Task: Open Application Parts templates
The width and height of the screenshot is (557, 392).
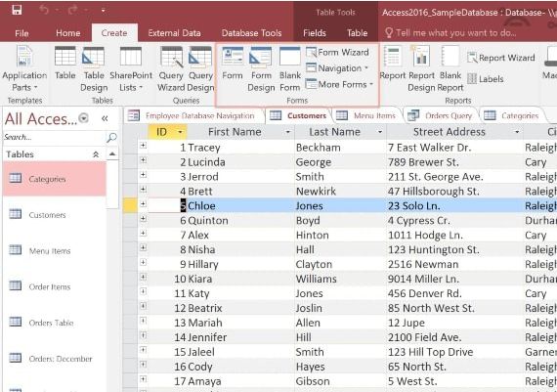Action: [x=24, y=68]
